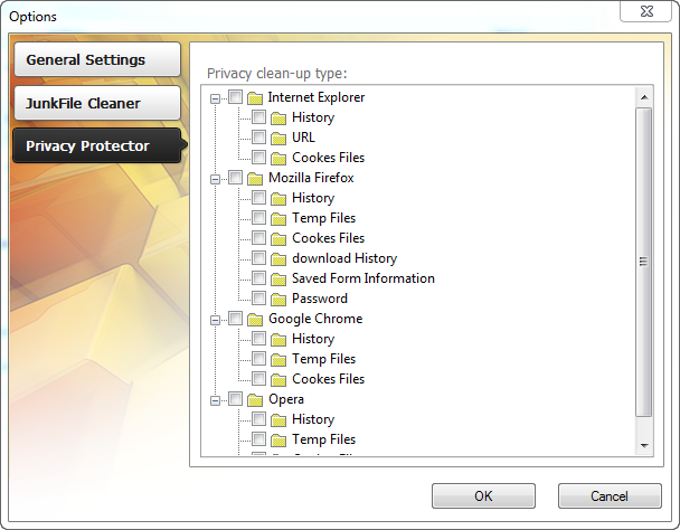The image size is (680, 530).
Task: Select the Opera tree label
Action: point(286,399)
